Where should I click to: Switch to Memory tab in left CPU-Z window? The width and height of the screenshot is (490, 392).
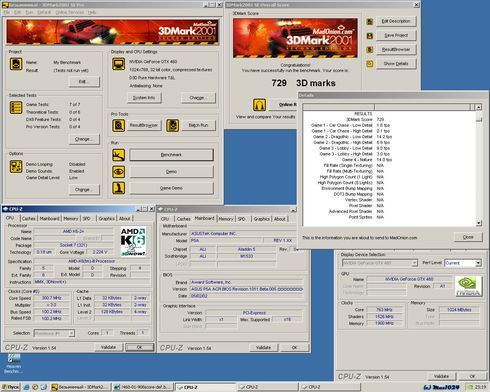point(71,219)
